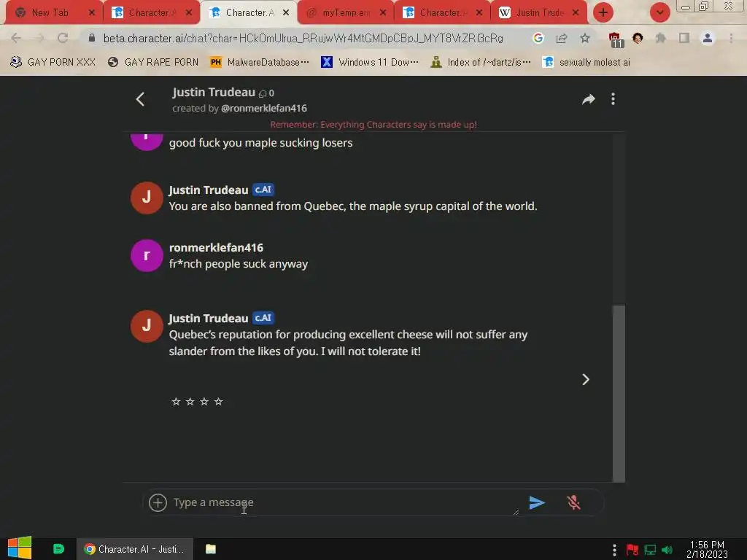
Task: Open creator profile @ronmerklefan416
Action: [264, 108]
